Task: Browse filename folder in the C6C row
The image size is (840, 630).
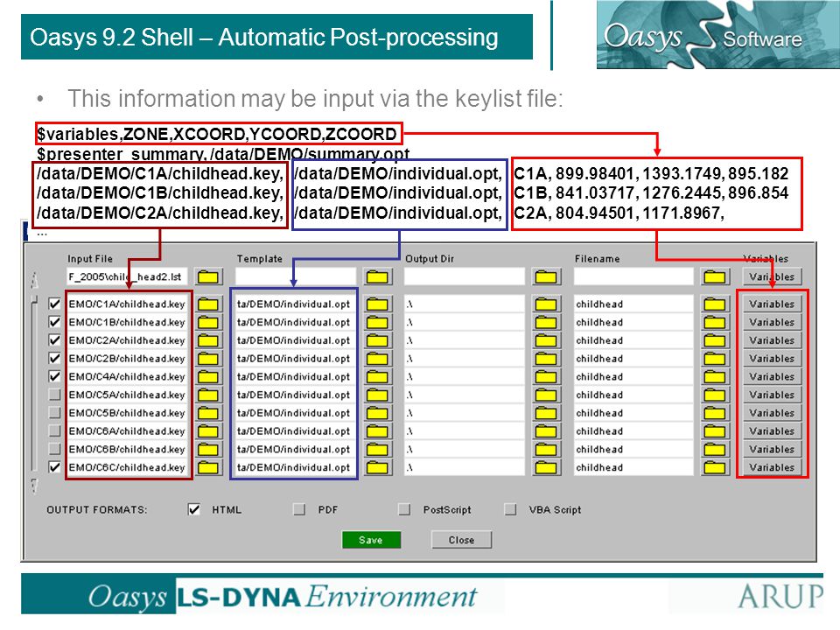Action: click(715, 467)
